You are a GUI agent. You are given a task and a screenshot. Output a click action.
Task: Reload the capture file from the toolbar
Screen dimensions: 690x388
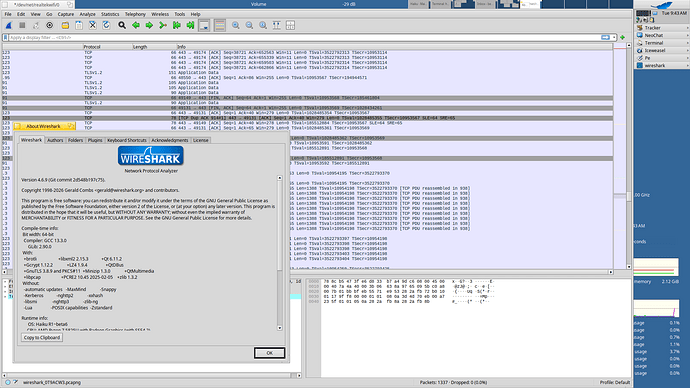[106, 25]
